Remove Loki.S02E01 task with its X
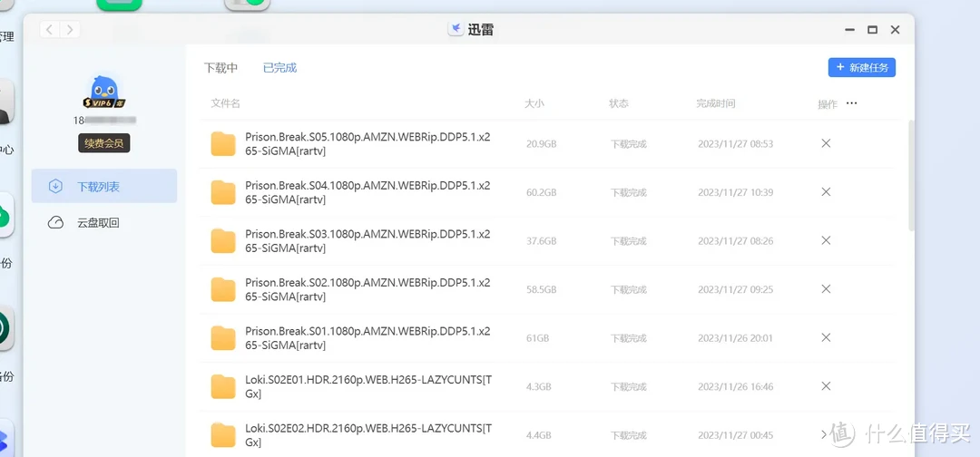 click(x=826, y=386)
